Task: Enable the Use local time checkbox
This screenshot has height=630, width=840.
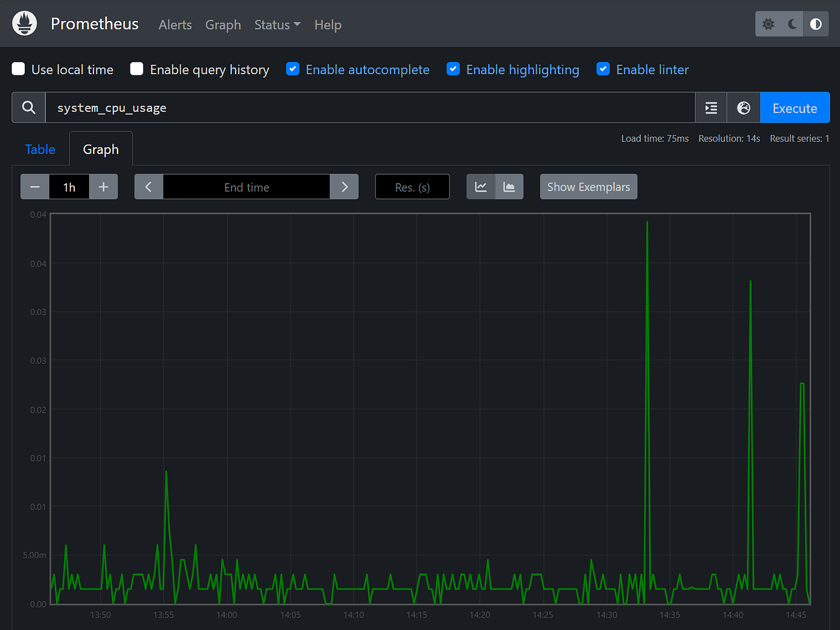Action: click(19, 69)
